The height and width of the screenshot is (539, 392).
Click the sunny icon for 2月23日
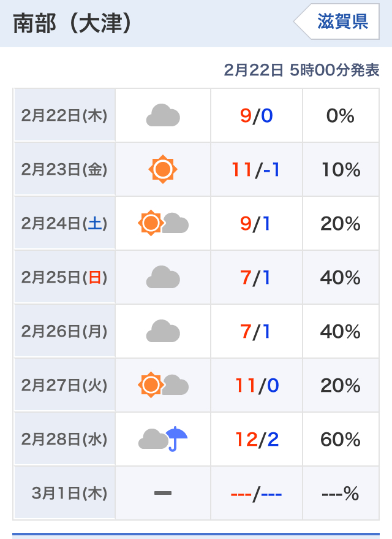click(163, 169)
